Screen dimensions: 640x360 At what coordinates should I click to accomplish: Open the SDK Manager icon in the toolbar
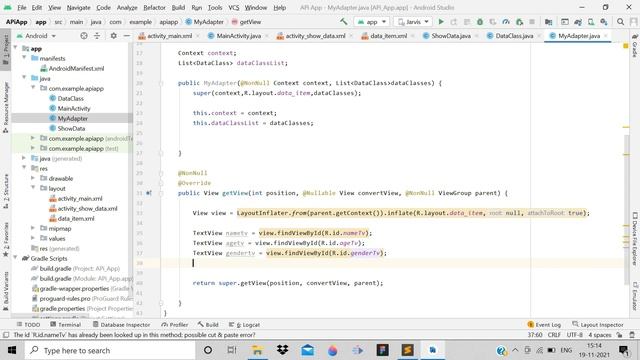coord(604,22)
